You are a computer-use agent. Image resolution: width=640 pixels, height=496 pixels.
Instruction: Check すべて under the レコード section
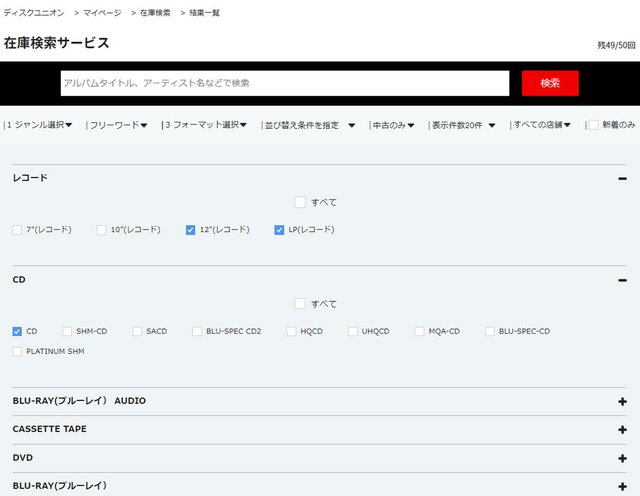pyautogui.click(x=300, y=202)
